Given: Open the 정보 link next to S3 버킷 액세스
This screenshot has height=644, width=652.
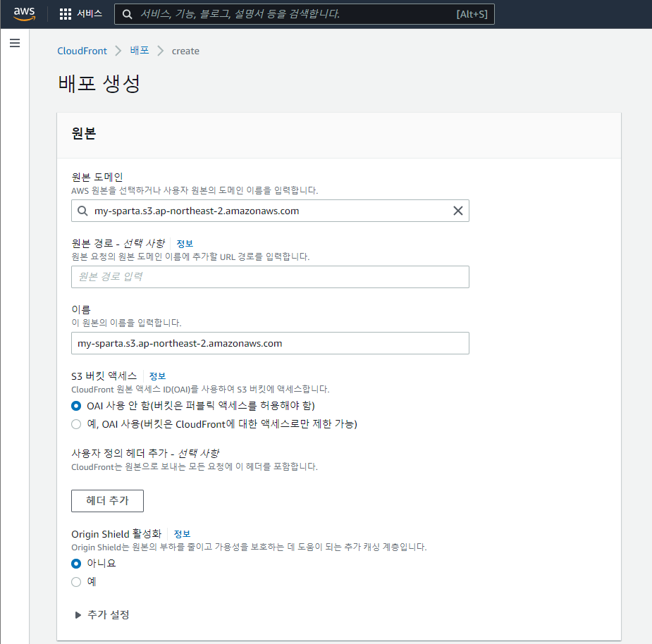Looking at the screenshot, I should click(x=157, y=376).
